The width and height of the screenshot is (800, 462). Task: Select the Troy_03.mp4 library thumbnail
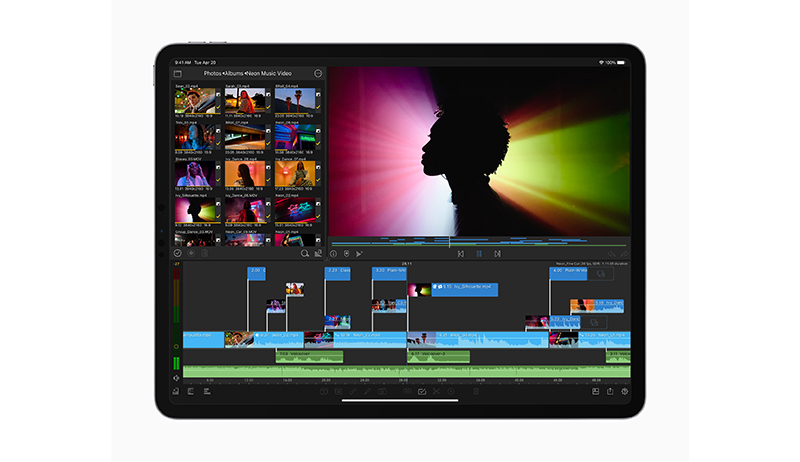point(195,137)
